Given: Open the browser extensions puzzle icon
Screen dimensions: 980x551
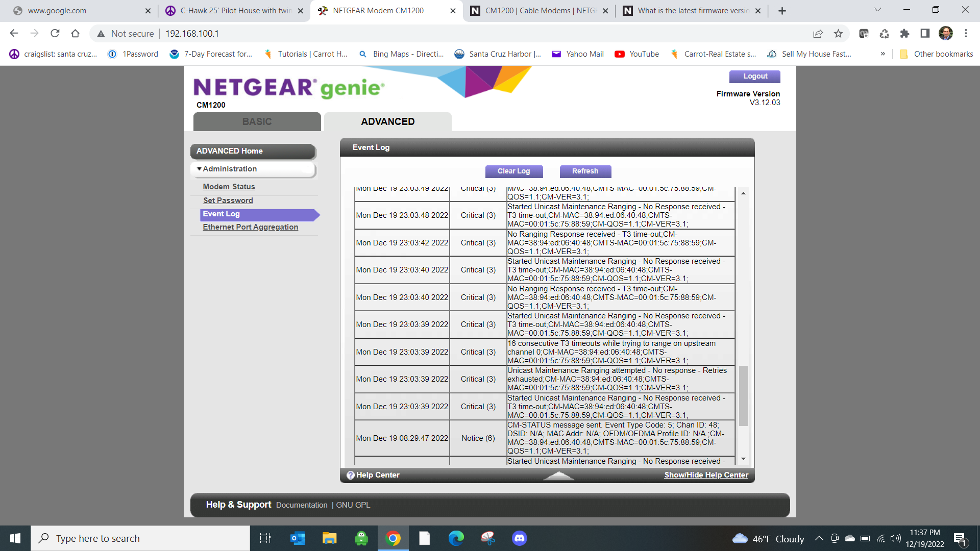Looking at the screenshot, I should click(x=905, y=34).
